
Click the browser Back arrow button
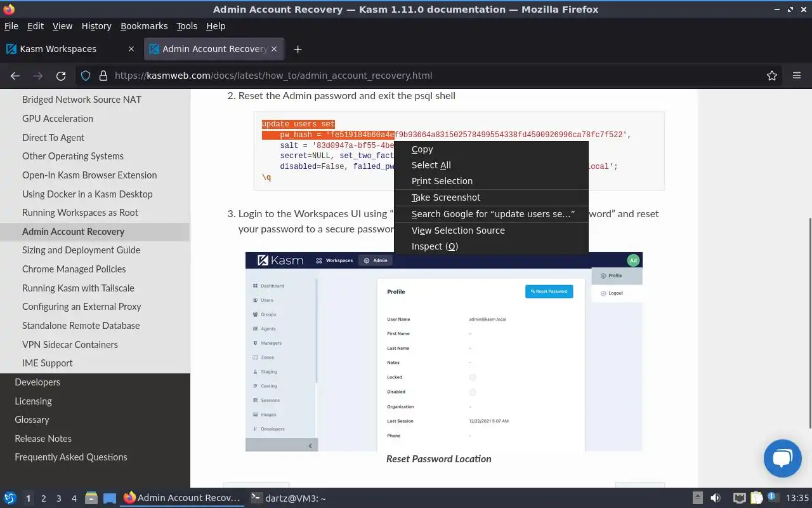tap(15, 76)
